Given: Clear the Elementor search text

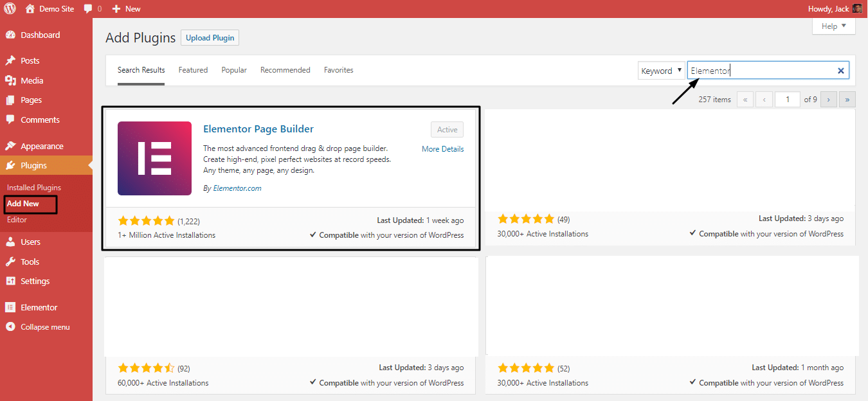Looking at the screenshot, I should coord(840,71).
